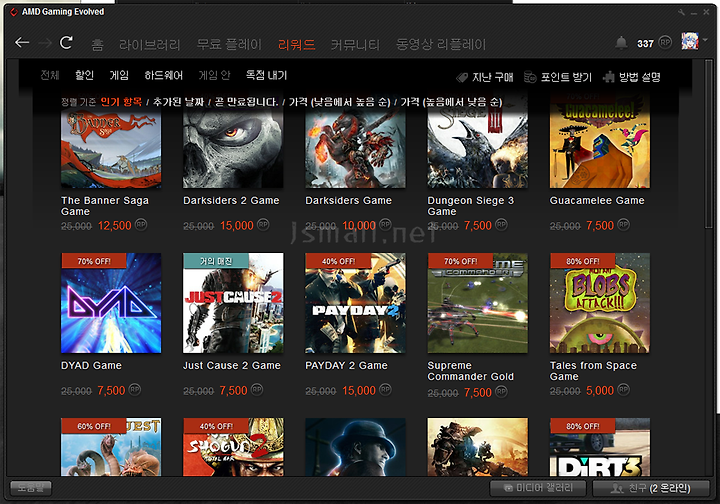Click the forward arrow button
The width and height of the screenshot is (720, 504).
click(x=45, y=43)
